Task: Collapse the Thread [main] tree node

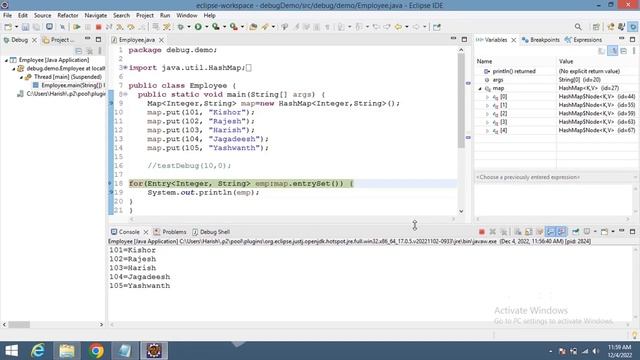Action: [x=21, y=77]
